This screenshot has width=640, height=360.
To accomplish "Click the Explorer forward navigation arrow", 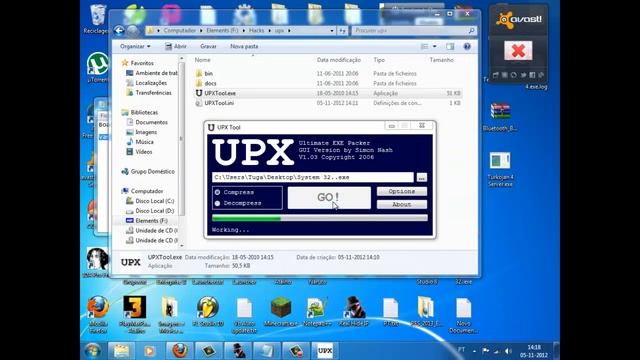I will 132,31.
